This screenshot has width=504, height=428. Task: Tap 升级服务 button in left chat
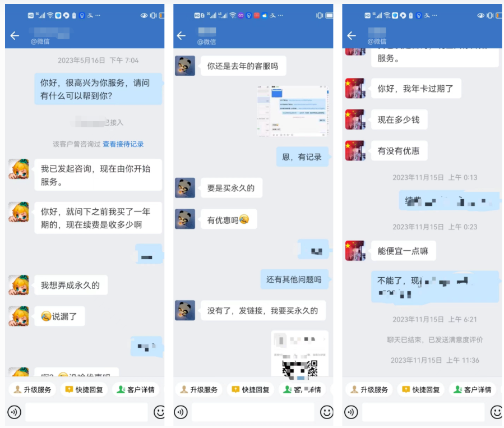(33, 389)
